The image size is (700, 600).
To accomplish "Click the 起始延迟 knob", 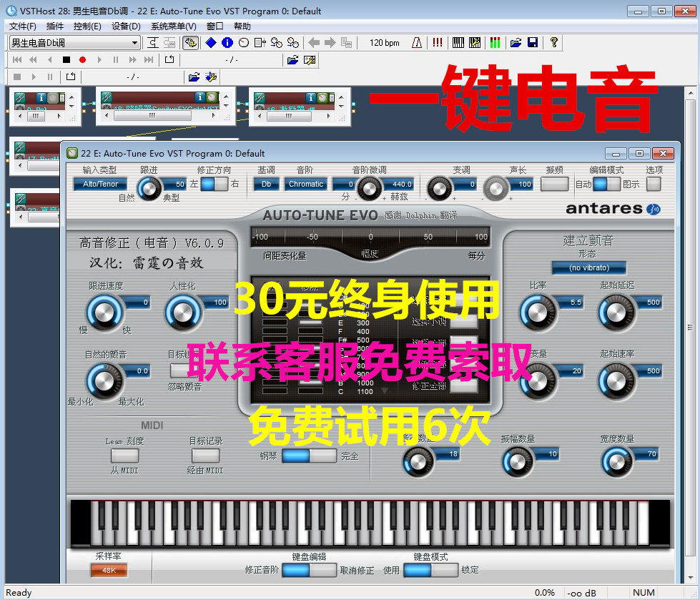I will (616, 312).
